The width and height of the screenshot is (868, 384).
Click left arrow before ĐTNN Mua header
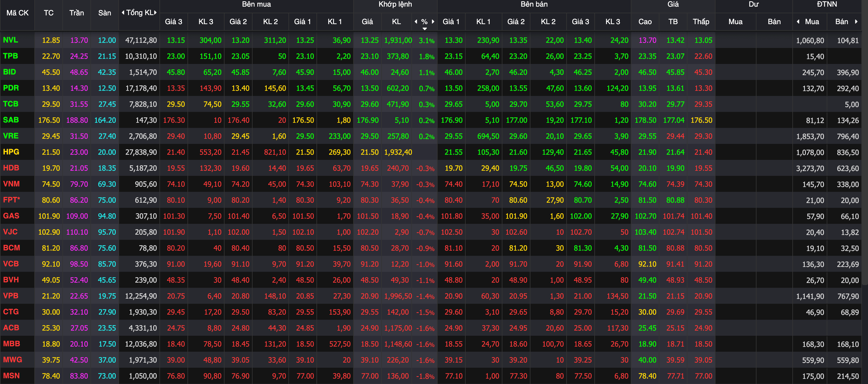tap(798, 22)
